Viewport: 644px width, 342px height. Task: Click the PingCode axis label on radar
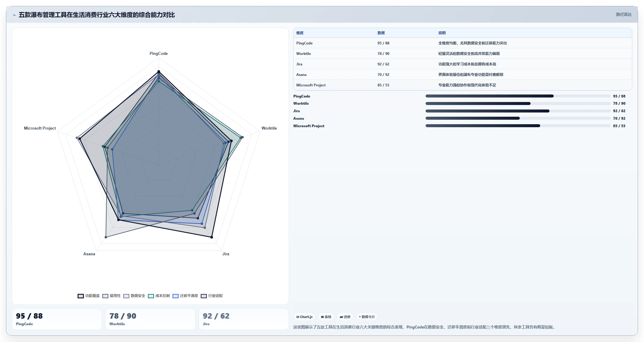click(x=159, y=53)
